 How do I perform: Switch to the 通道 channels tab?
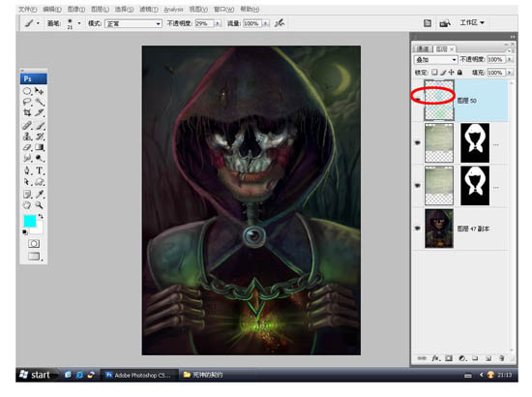pos(423,49)
